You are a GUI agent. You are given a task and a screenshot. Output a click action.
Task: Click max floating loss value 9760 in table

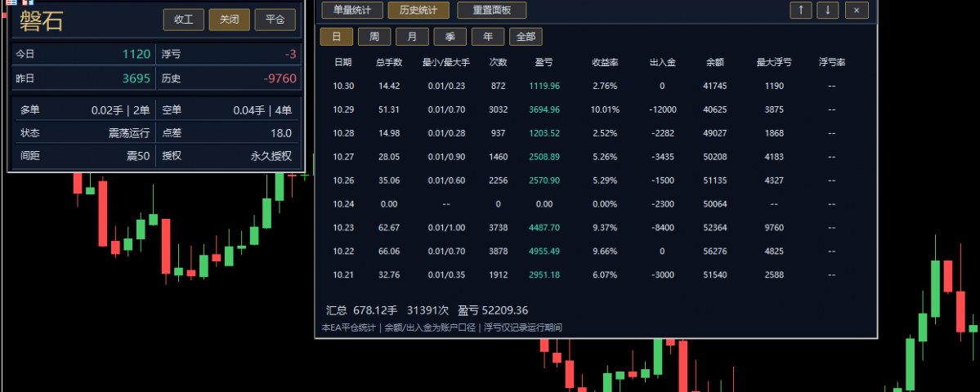774,228
